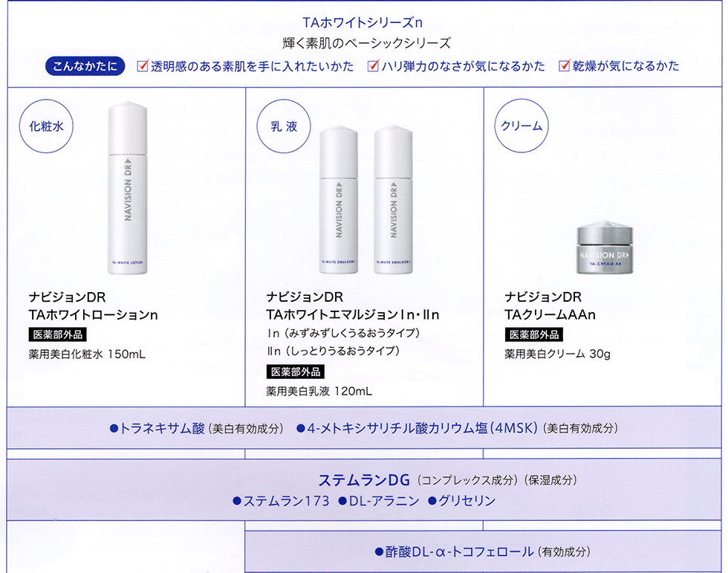Image resolution: width=728 pixels, height=573 pixels.
Task: Click the ステムランDG heading
Action: tap(364, 479)
